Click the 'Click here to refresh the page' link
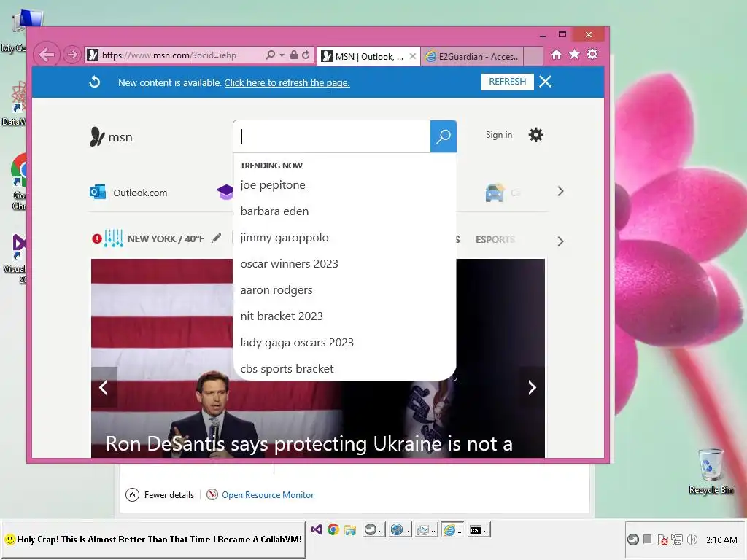Screen dimensions: 747x560 coord(287,83)
